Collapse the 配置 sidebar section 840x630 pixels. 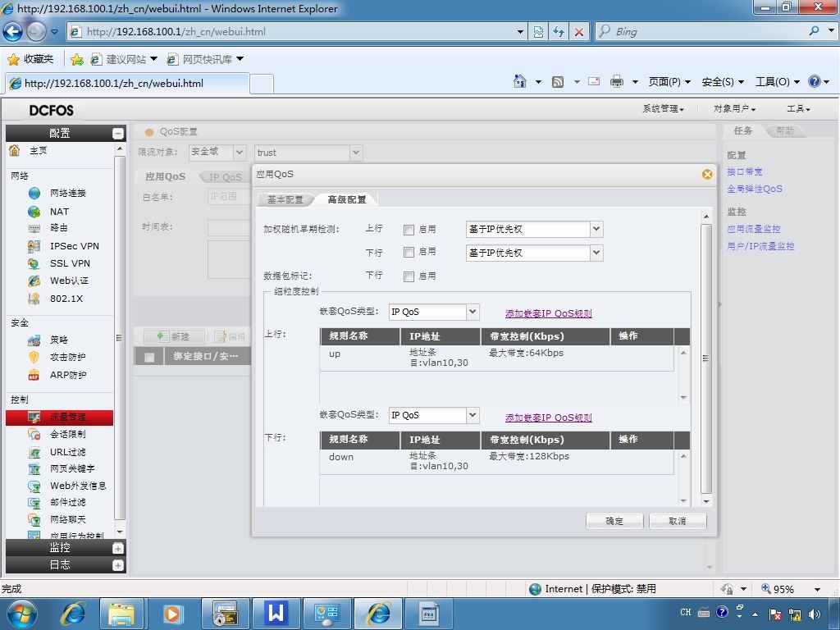118,134
